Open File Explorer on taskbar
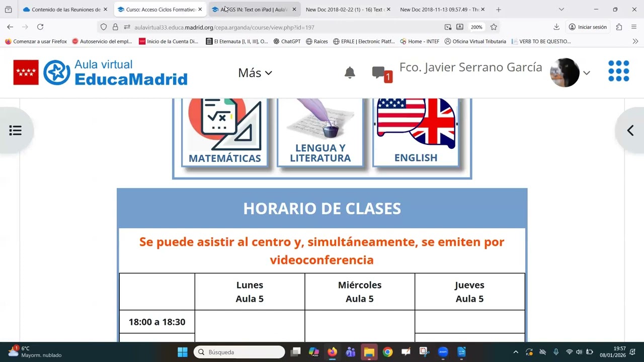This screenshot has height=362, width=644. click(x=369, y=352)
